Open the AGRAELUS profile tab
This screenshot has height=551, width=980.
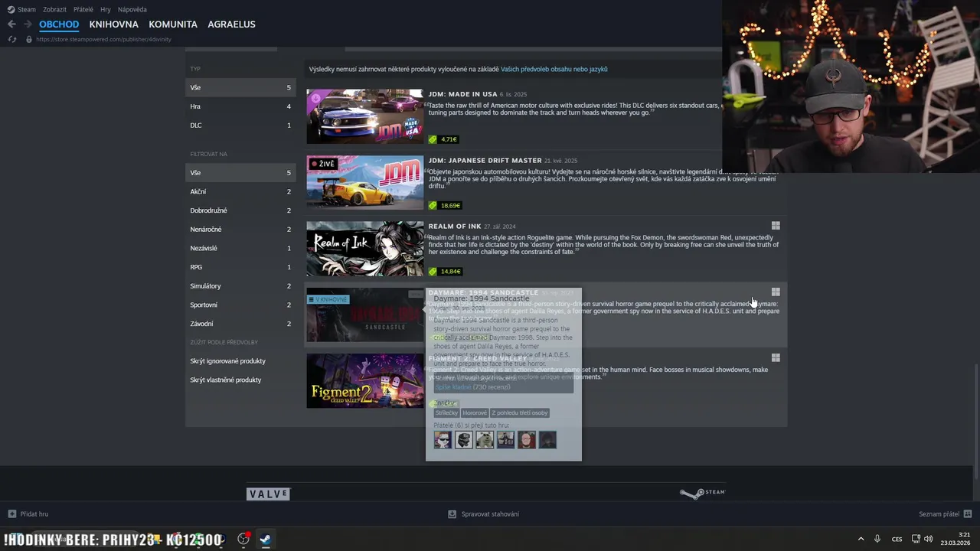coord(231,24)
